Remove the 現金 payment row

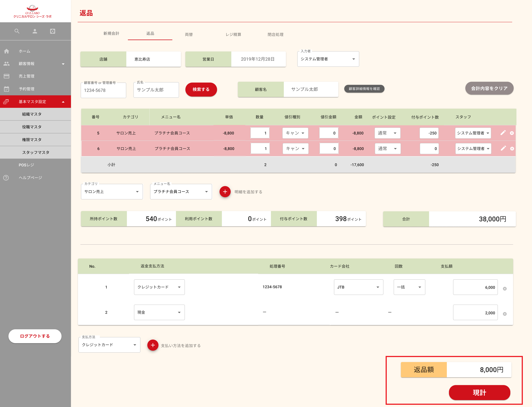tap(505, 314)
